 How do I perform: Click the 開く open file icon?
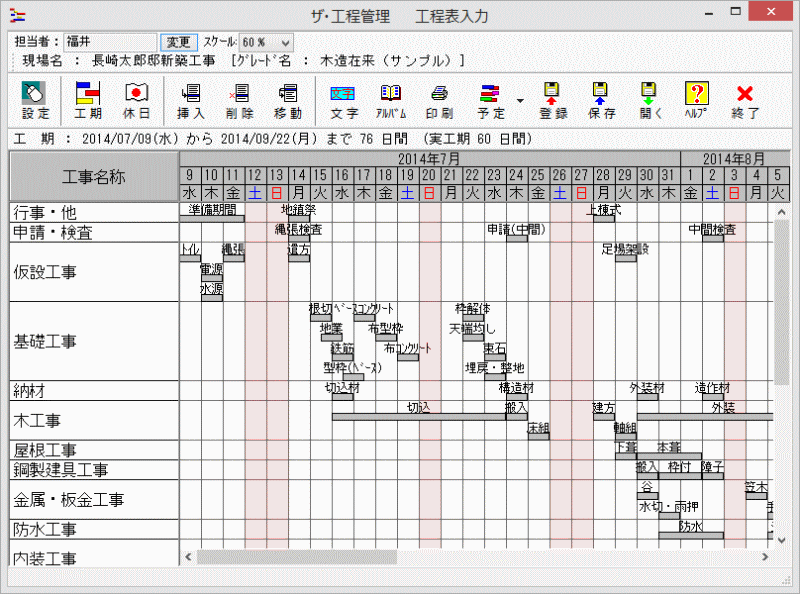(650, 101)
